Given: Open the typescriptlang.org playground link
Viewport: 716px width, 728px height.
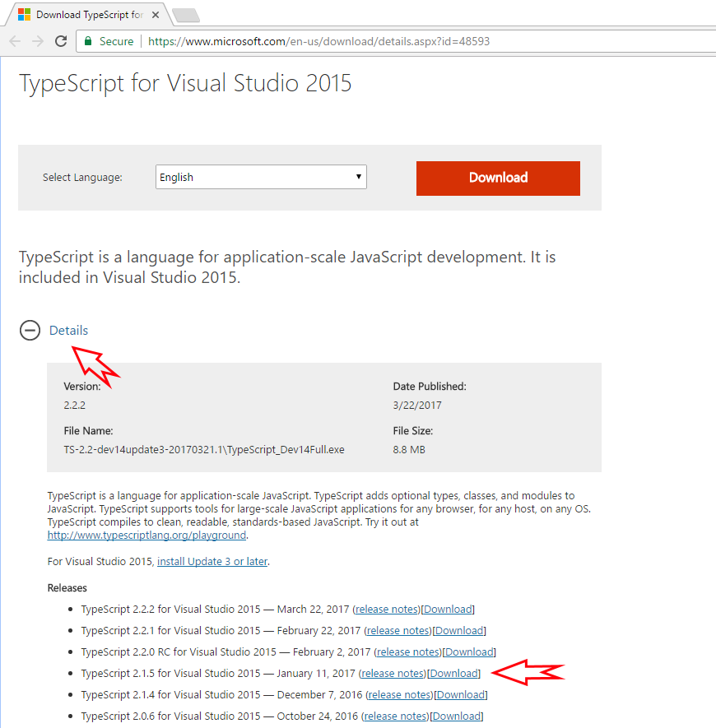Looking at the screenshot, I should click(x=146, y=535).
